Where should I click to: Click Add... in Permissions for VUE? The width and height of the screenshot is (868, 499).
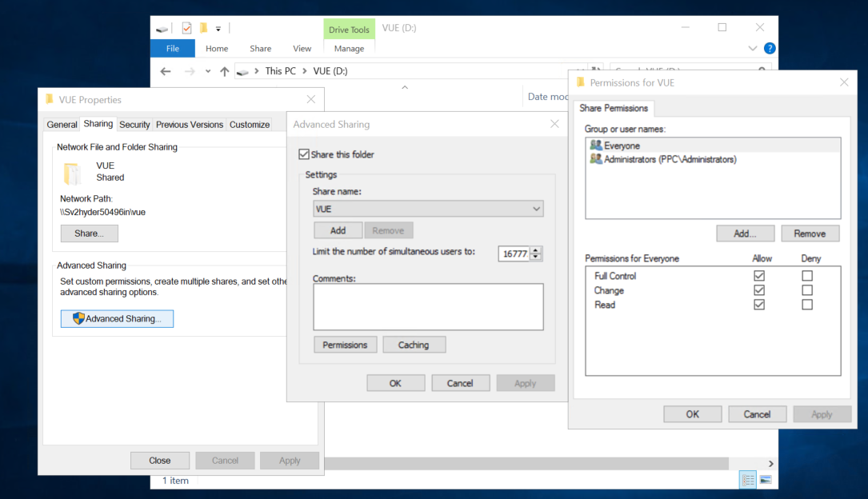tap(745, 234)
